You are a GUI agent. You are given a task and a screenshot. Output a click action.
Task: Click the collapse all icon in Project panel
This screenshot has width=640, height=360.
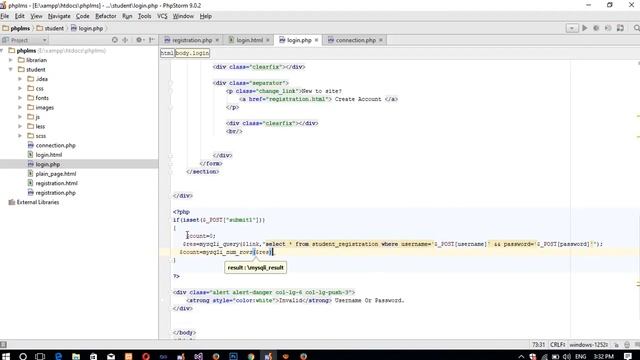tap(125, 40)
